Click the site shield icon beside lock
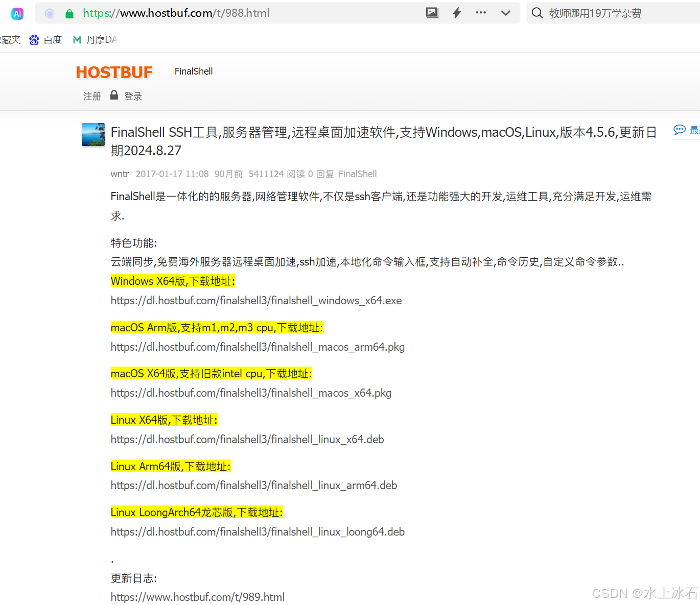Viewport: 700px width, 605px height. [x=50, y=14]
